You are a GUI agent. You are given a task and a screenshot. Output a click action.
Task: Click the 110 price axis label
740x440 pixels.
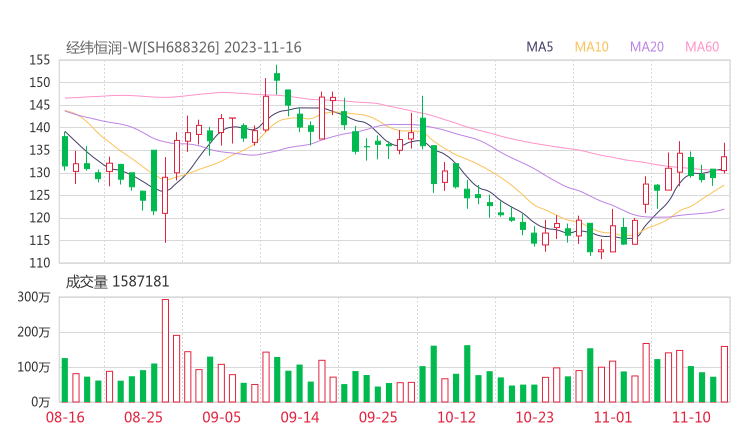click(40, 263)
